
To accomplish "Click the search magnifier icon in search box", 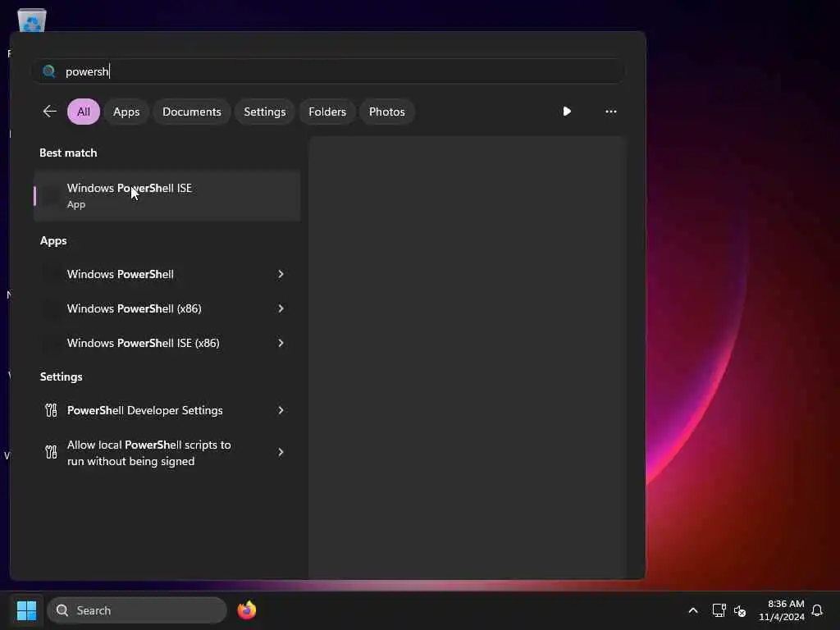I will tap(48, 71).
